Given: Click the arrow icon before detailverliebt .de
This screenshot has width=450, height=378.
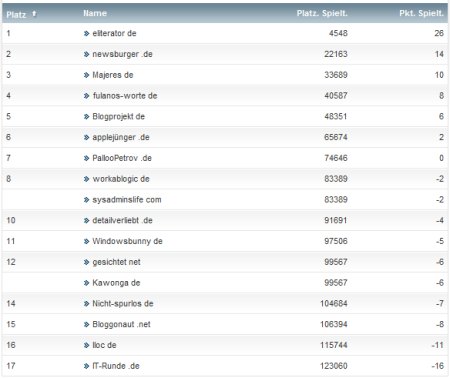Looking at the screenshot, I should click(x=87, y=220).
